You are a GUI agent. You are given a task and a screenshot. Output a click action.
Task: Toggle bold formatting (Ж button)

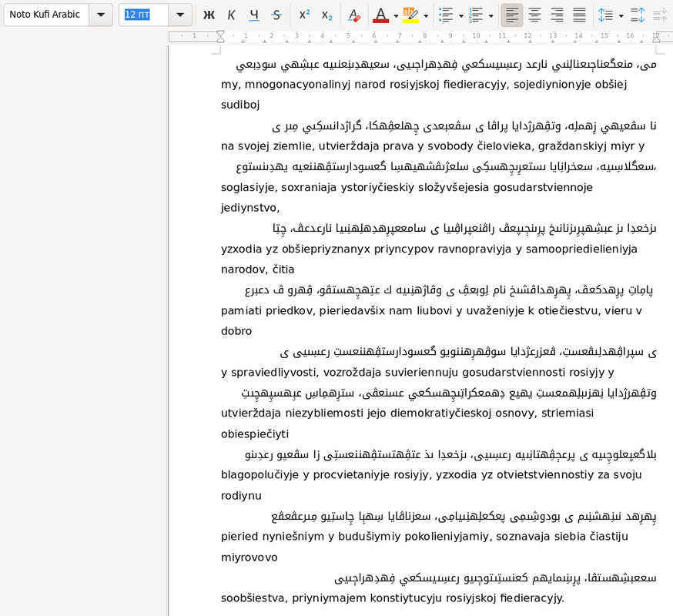pyautogui.click(x=209, y=15)
